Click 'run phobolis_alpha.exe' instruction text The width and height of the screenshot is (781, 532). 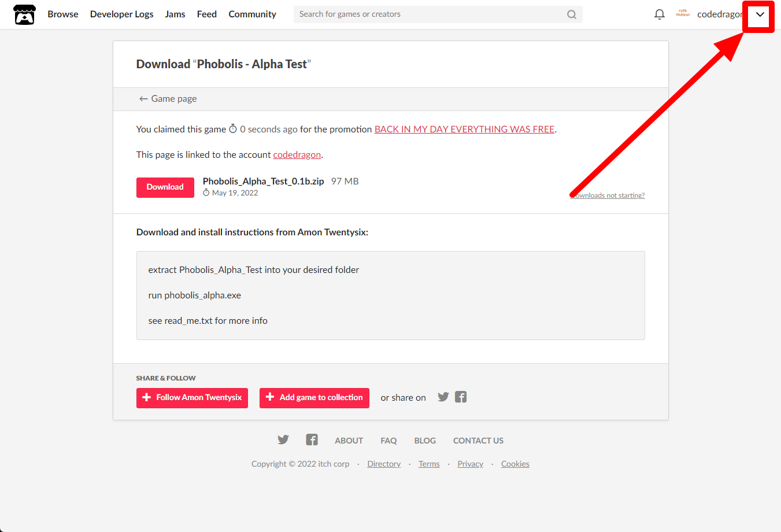coord(195,295)
